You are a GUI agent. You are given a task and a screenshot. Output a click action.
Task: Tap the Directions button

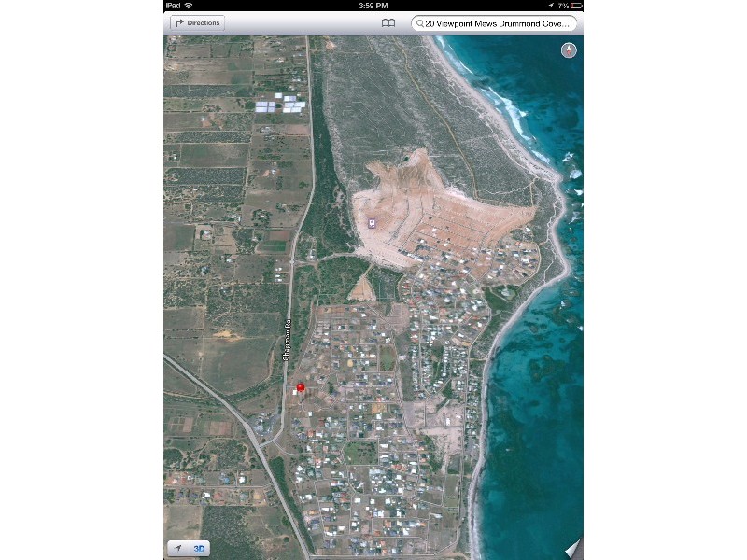196,23
